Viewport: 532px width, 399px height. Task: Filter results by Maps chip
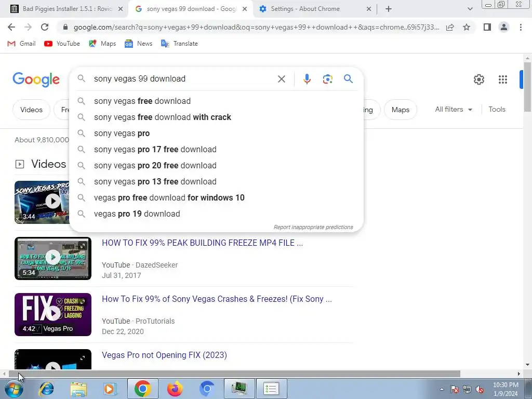(x=401, y=110)
